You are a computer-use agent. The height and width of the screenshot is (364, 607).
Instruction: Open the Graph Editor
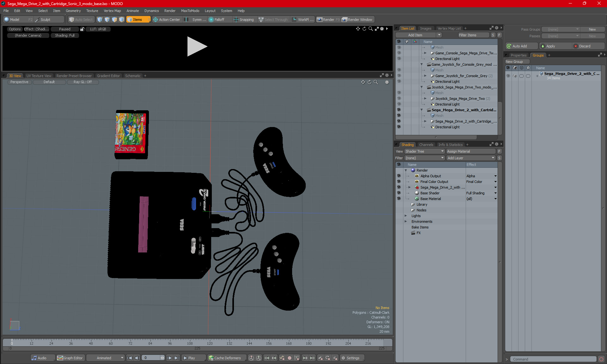click(70, 358)
